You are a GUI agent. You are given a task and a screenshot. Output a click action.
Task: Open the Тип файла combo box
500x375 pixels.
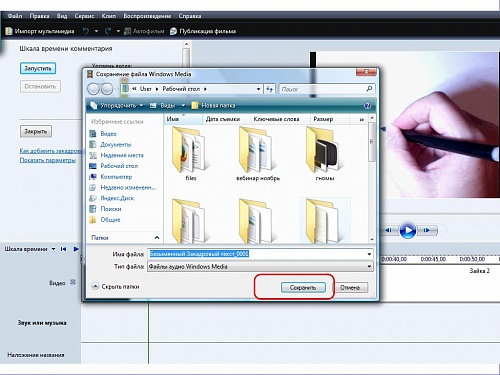coord(260,266)
